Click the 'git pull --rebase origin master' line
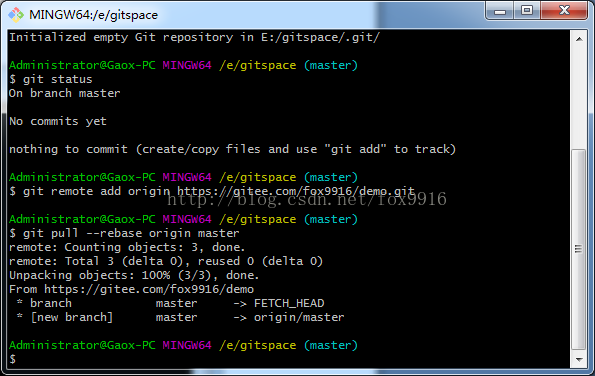 124,233
